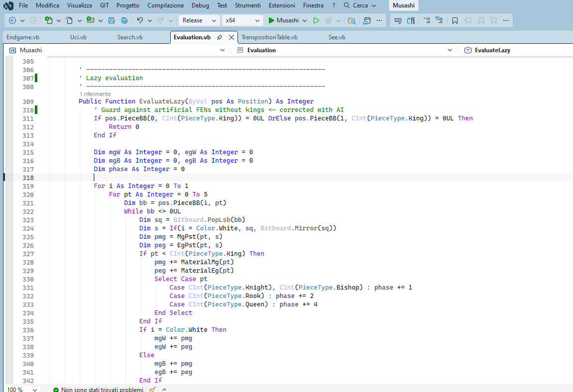Pin the Evaluation.vb tab
This screenshot has height=392, width=573.
point(220,37)
